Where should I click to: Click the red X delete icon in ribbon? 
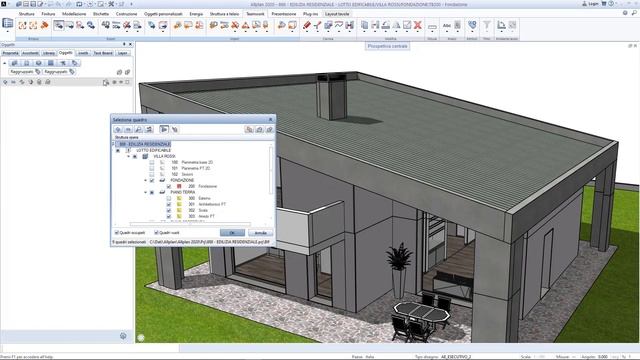(x=417, y=25)
